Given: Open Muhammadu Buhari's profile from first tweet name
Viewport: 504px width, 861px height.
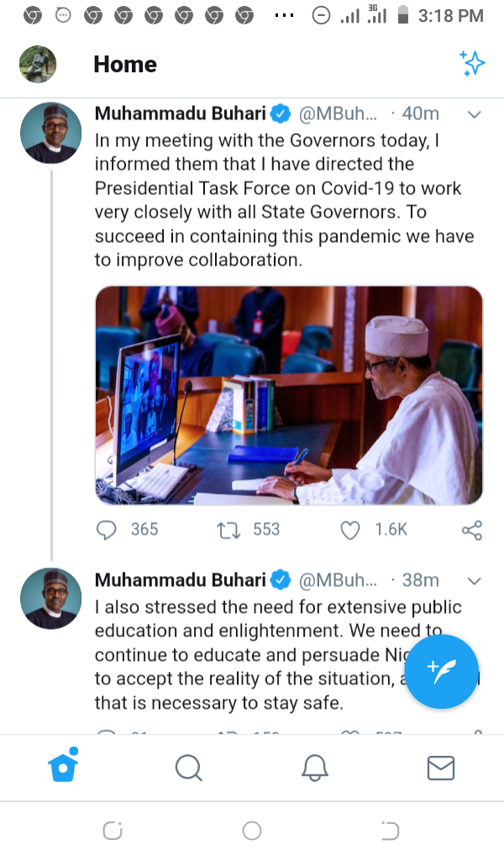Looking at the screenshot, I should pyautogui.click(x=180, y=114).
